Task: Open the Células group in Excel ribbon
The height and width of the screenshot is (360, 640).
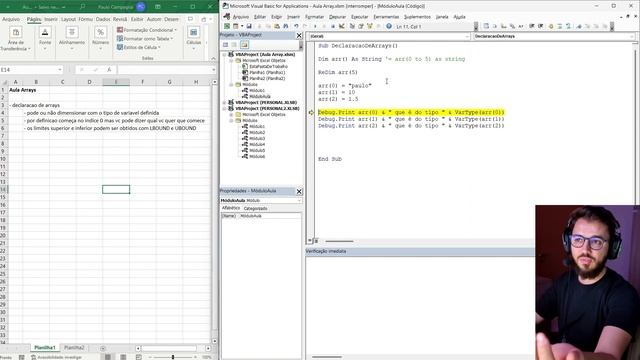Action: (x=193, y=39)
